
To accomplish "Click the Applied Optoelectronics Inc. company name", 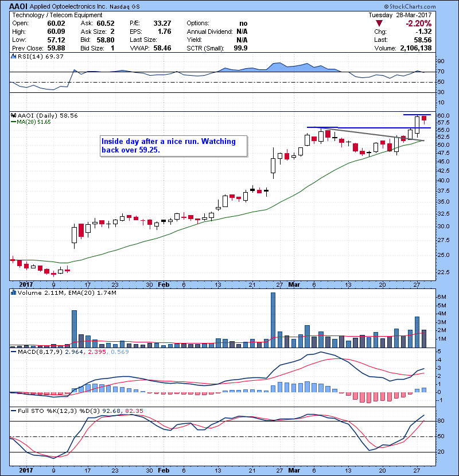I will pyautogui.click(x=68, y=7).
